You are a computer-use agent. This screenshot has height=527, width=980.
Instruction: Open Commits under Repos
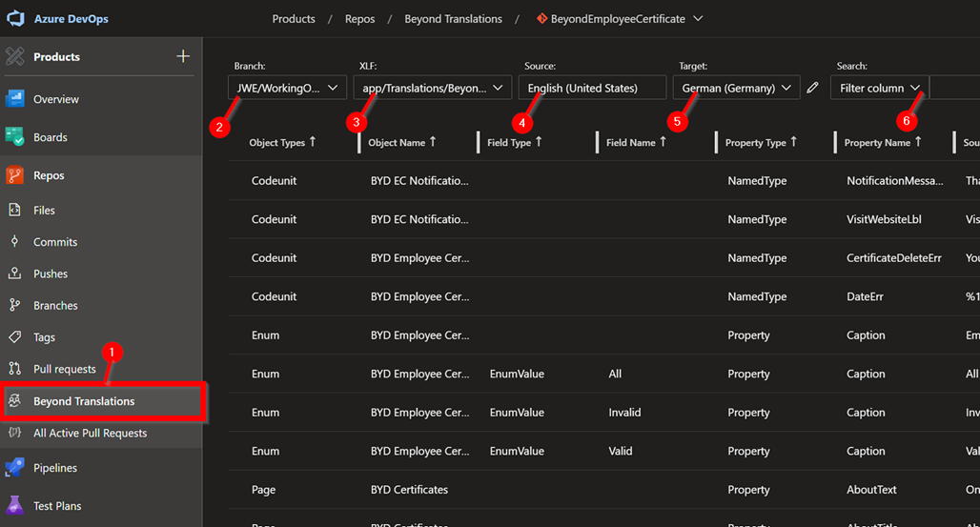coord(55,242)
